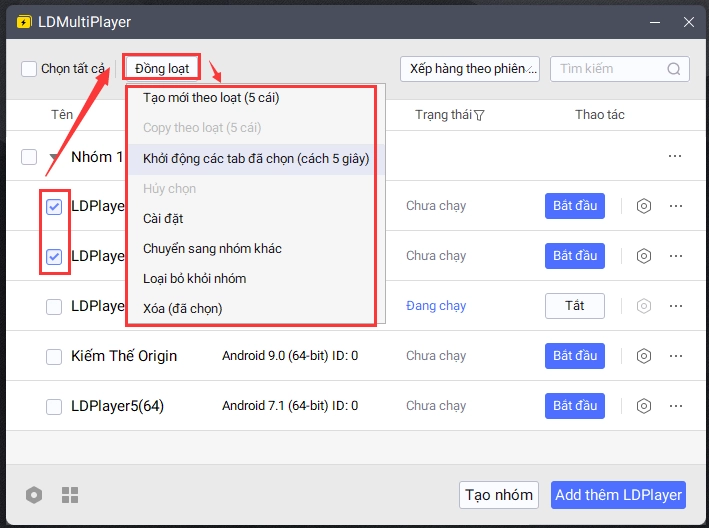Open settings gear for LDPlayer5(64)

(x=643, y=406)
